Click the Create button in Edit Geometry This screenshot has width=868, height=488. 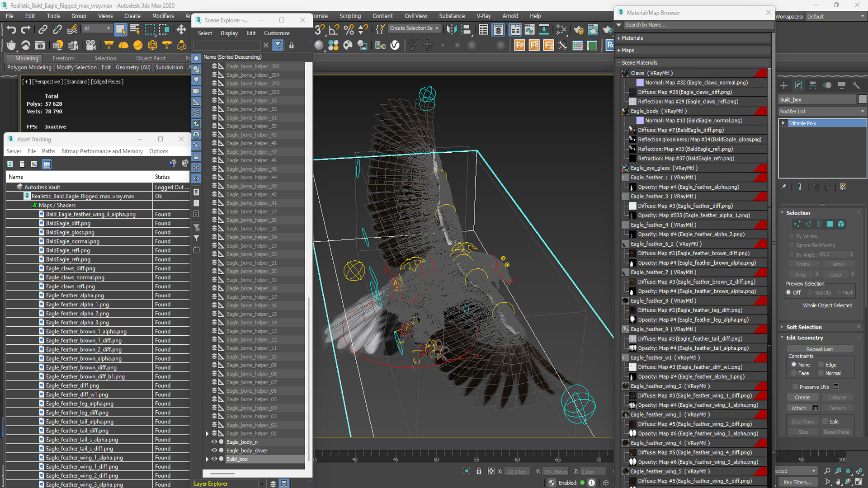[x=802, y=397]
